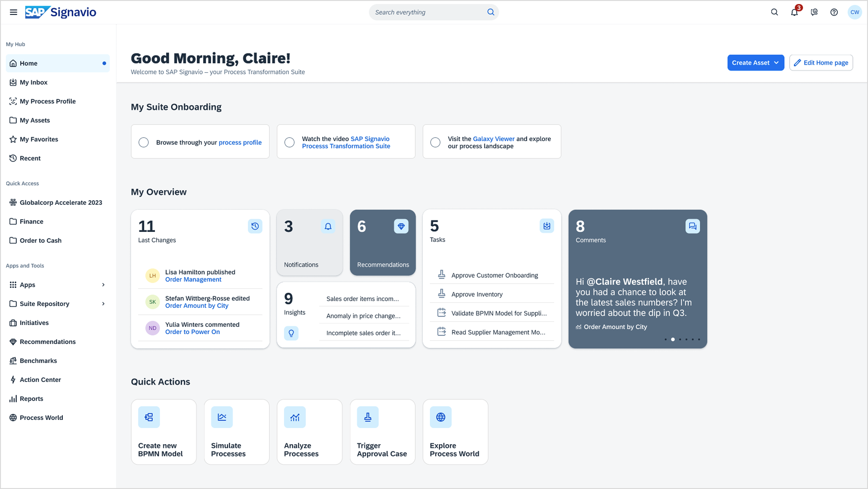
Task: Open Action Center
Action: coord(58,380)
